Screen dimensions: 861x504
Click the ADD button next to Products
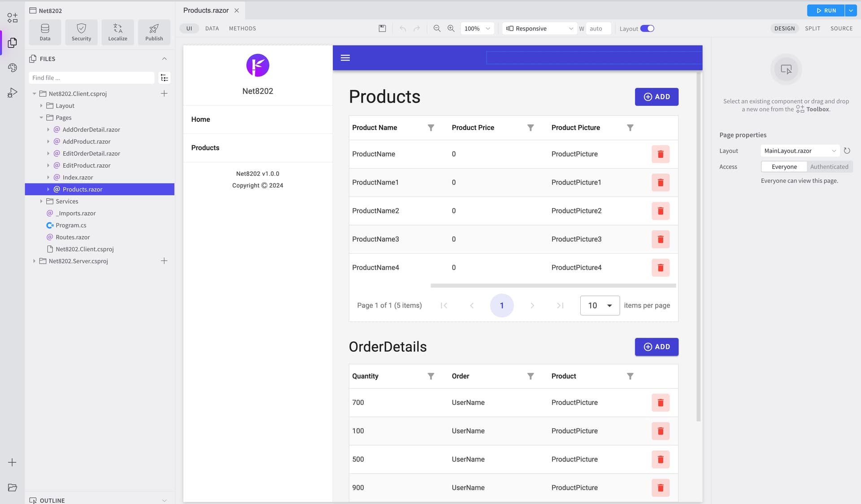click(657, 97)
